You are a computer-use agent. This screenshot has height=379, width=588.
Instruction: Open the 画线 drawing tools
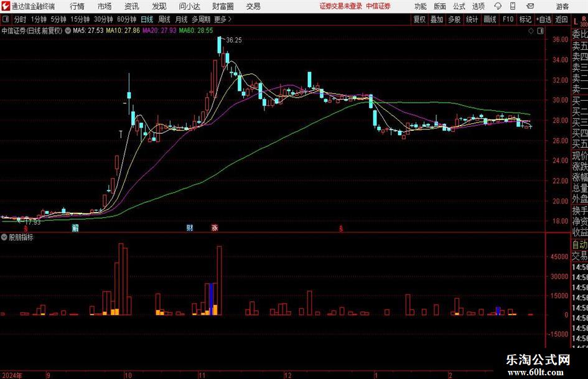coord(490,19)
